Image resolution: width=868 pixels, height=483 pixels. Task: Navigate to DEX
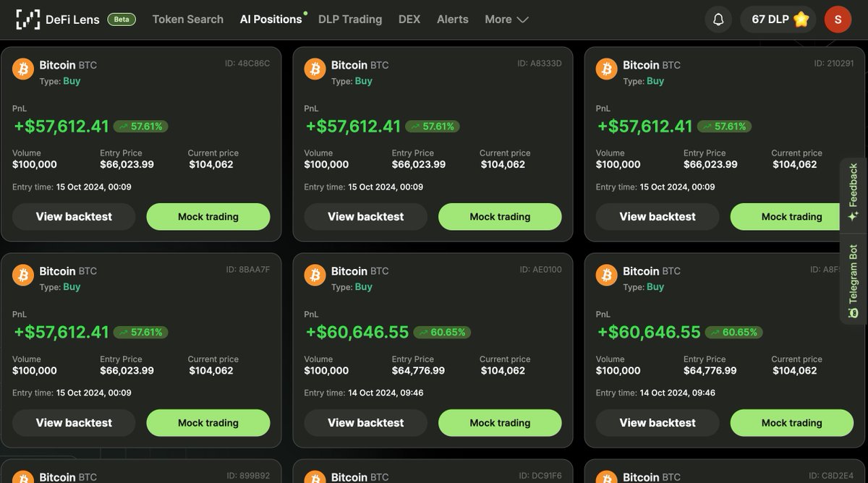(409, 20)
